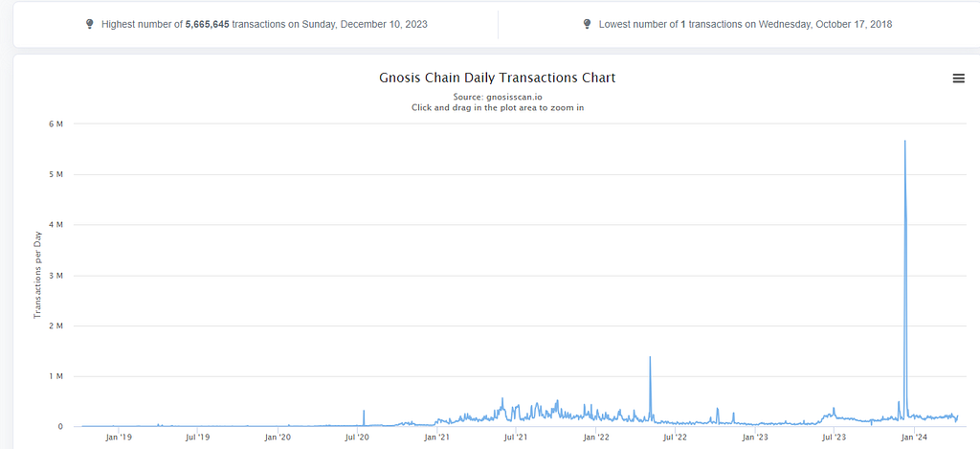Click the Jan '22 x-axis label

point(595,438)
